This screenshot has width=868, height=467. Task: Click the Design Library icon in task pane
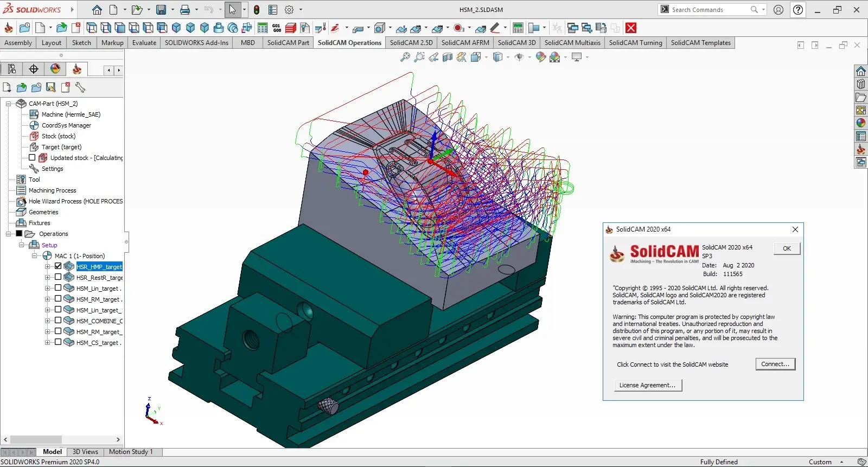(861, 84)
